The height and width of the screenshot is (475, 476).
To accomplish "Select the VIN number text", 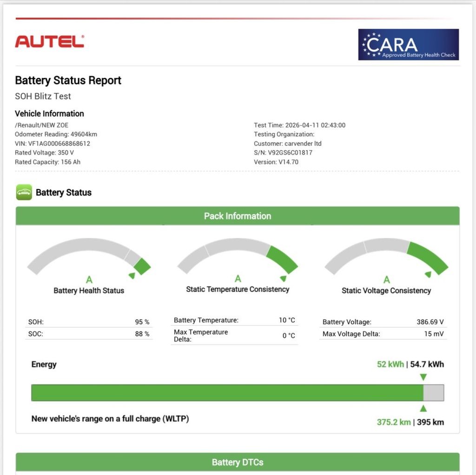I will 53,143.
